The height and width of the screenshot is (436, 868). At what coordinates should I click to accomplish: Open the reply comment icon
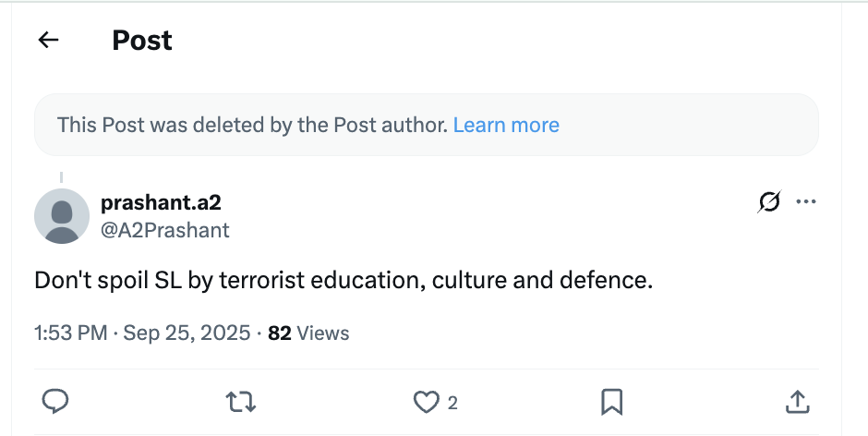click(56, 401)
